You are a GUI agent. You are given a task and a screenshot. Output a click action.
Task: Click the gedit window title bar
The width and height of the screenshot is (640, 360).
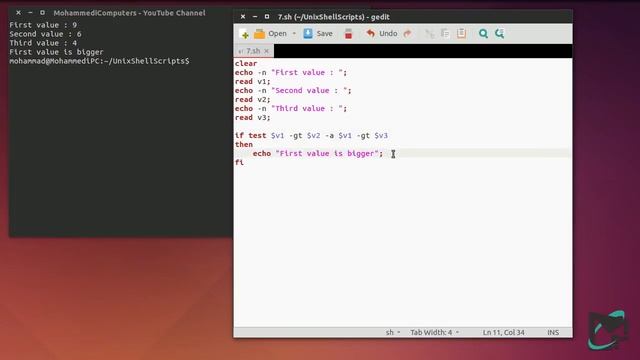[403, 17]
